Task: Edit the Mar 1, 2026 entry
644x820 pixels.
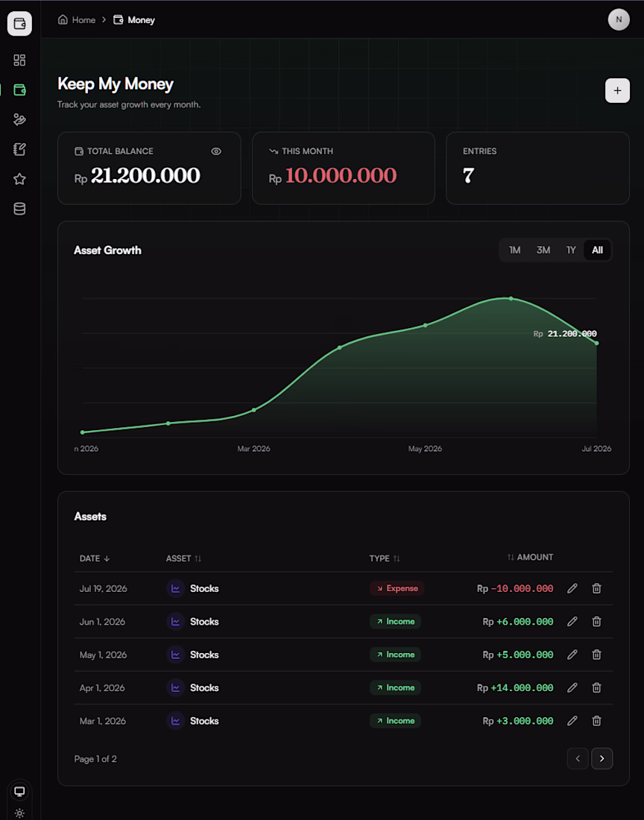Action: tap(572, 721)
